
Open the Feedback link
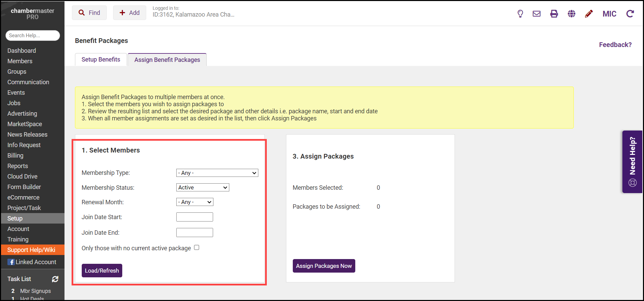[615, 45]
